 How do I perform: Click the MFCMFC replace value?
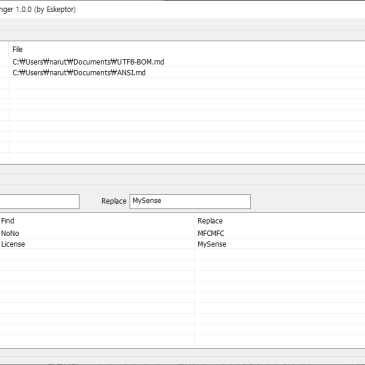[x=211, y=233]
